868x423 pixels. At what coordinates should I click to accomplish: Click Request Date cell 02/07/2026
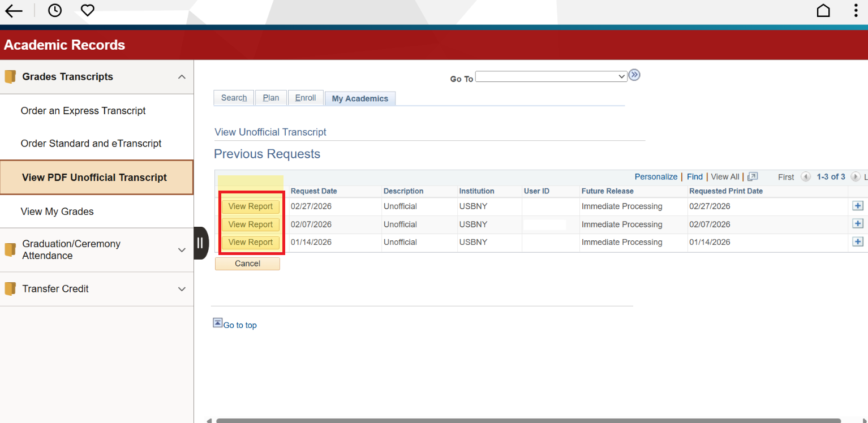[x=311, y=225]
